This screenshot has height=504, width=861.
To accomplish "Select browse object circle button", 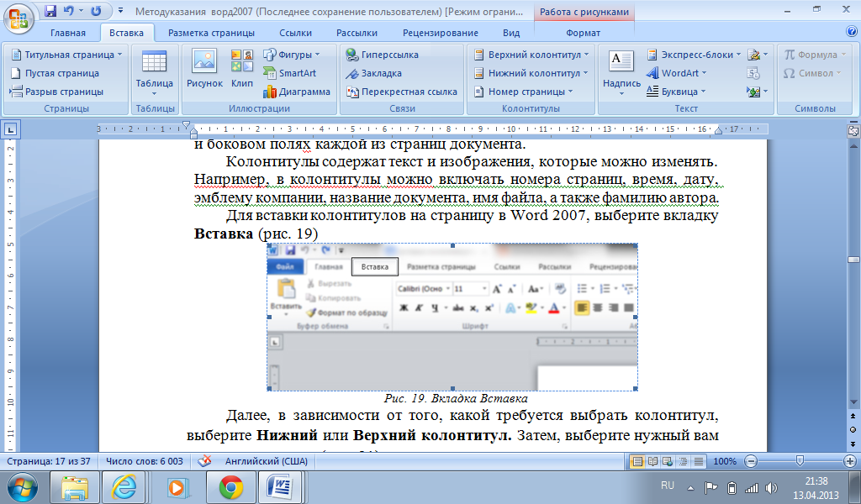I will point(853,430).
